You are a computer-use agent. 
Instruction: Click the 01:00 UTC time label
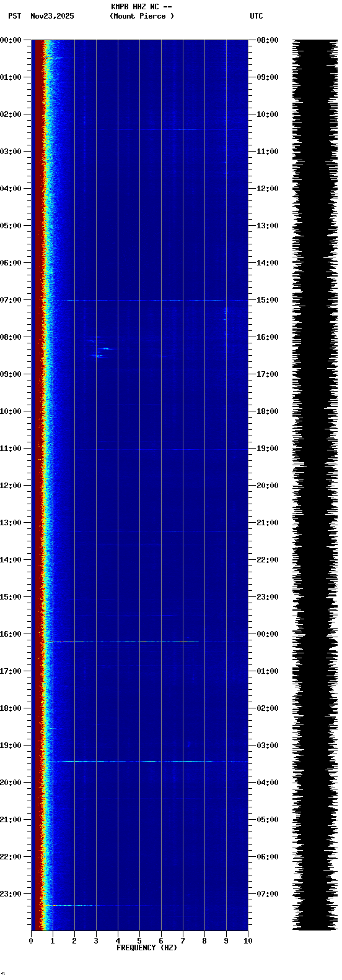pyautogui.click(x=268, y=671)
